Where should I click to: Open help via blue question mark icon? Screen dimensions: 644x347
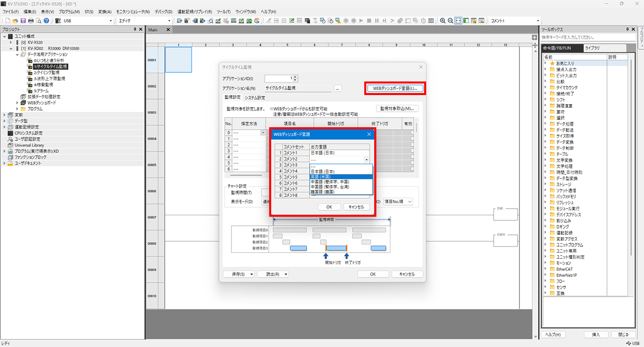pyautogui.click(x=46, y=21)
